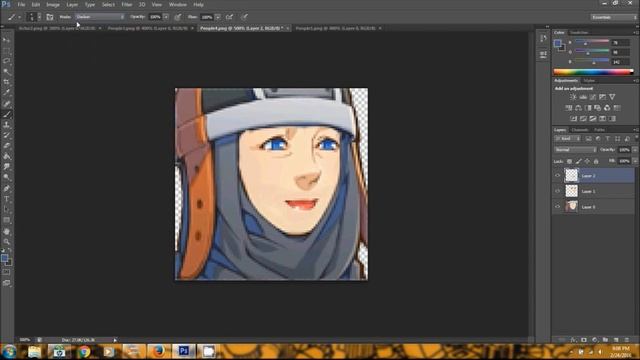This screenshot has height=360, width=640.
Task: Select the Horizontal Type tool
Action: pyautogui.click(x=7, y=199)
